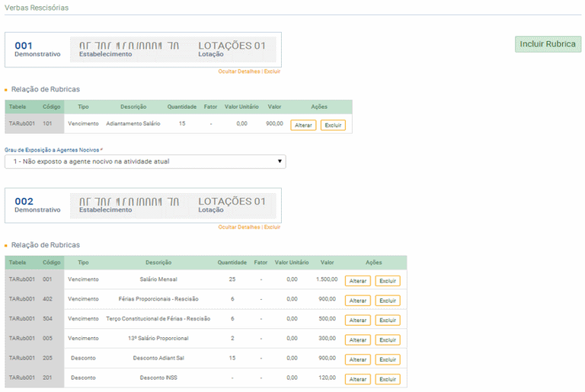Alterar the Adiantamento Salário rubrica
The width and height of the screenshot is (585, 392).
point(303,125)
